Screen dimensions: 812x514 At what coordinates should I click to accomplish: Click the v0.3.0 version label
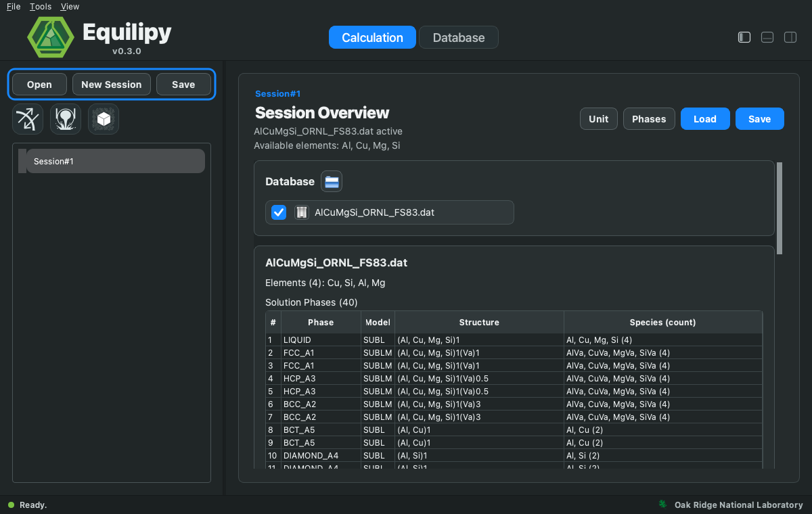coord(127,51)
